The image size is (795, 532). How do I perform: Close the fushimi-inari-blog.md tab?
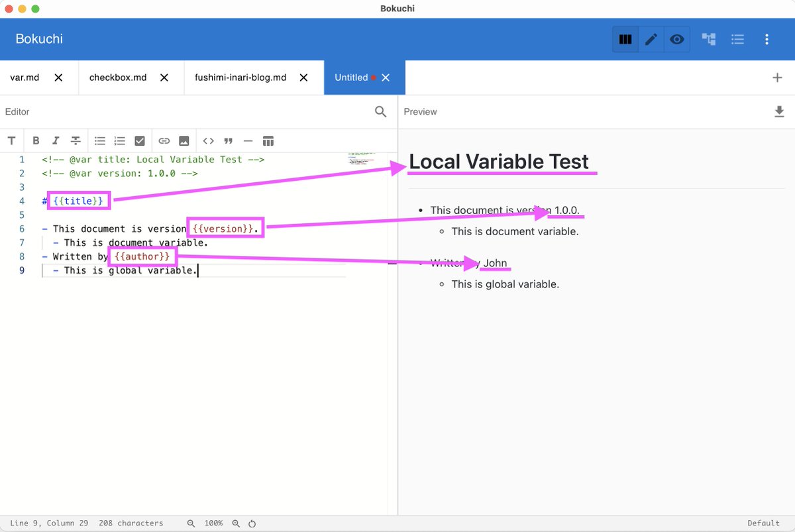303,78
